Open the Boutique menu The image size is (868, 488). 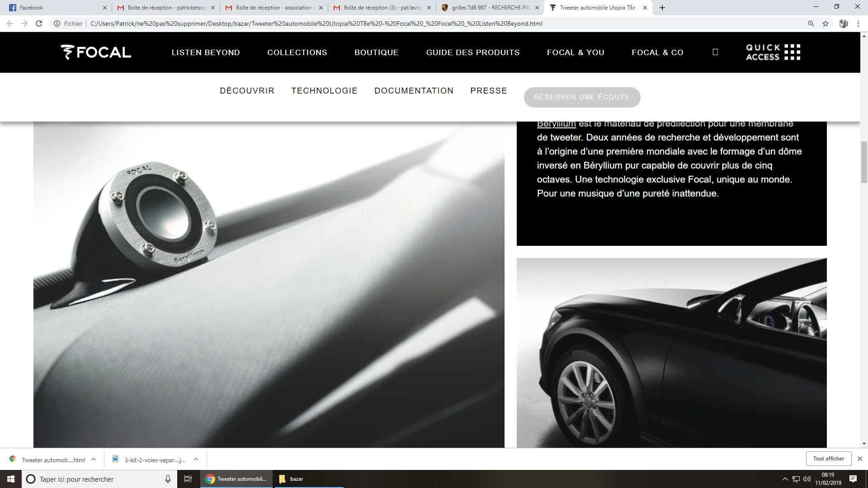(x=377, y=52)
